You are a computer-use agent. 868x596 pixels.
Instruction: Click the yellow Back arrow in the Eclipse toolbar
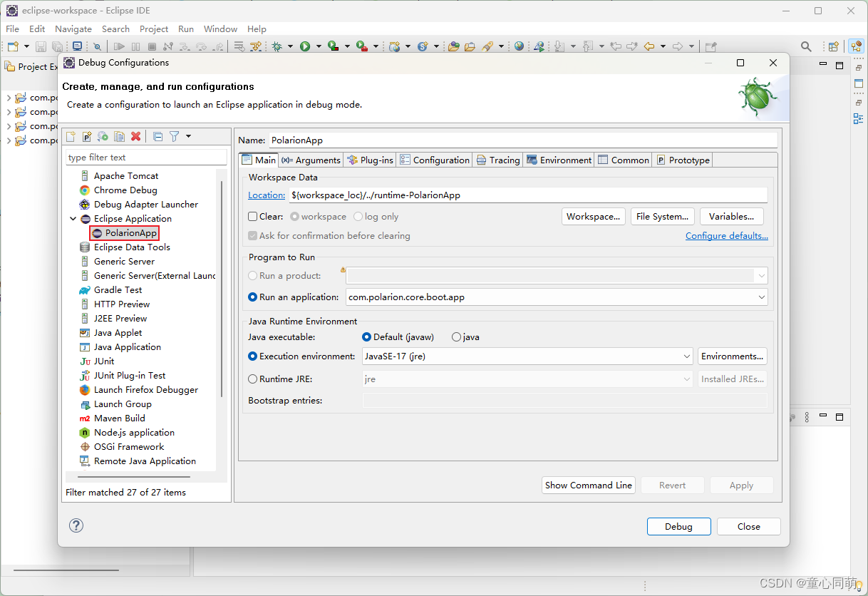tap(649, 46)
